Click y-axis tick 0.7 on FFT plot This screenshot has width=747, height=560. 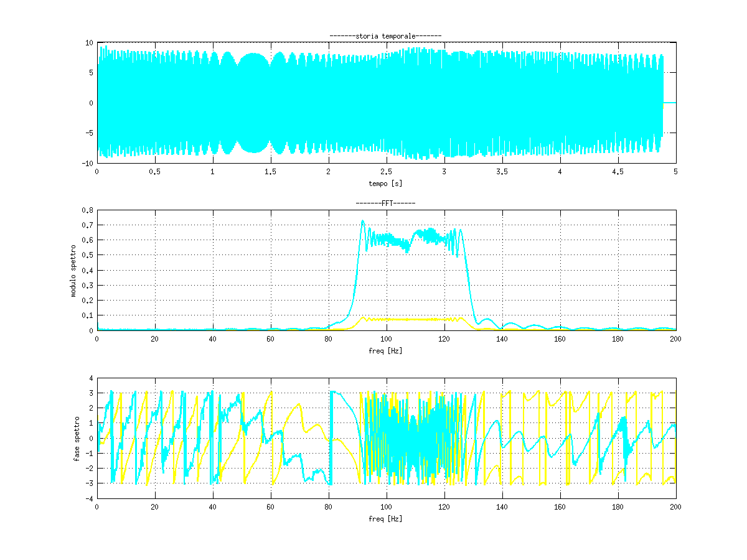88,225
